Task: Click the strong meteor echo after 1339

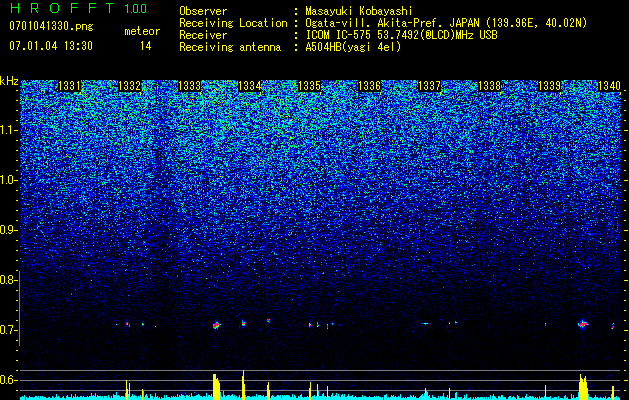Action: [x=583, y=323]
